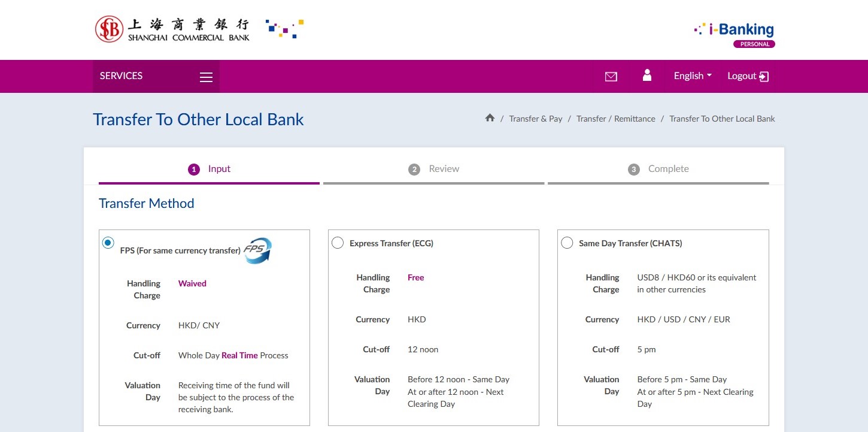Image resolution: width=868 pixels, height=432 pixels.
Task: Click the i-Banking Personal logo
Action: pos(735,34)
